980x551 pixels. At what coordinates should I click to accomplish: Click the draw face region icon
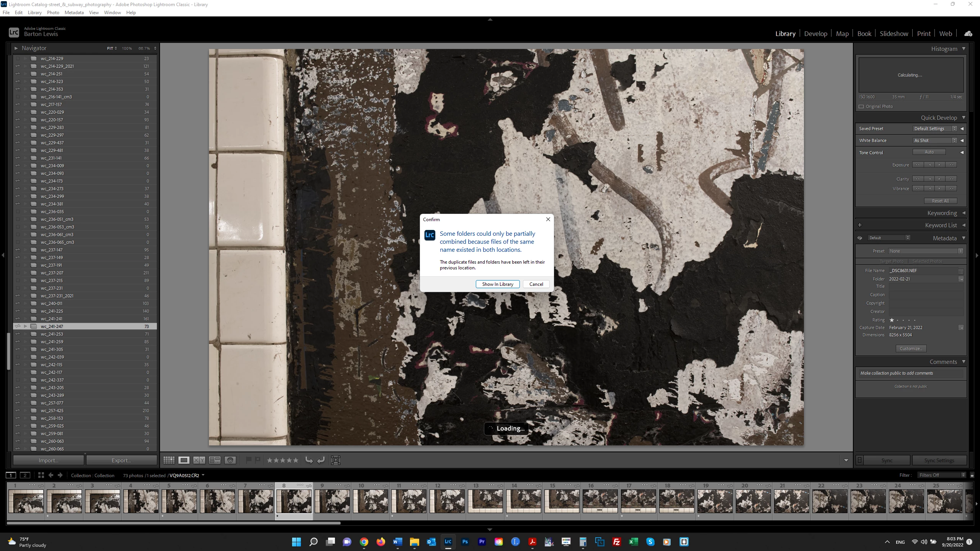click(x=336, y=460)
